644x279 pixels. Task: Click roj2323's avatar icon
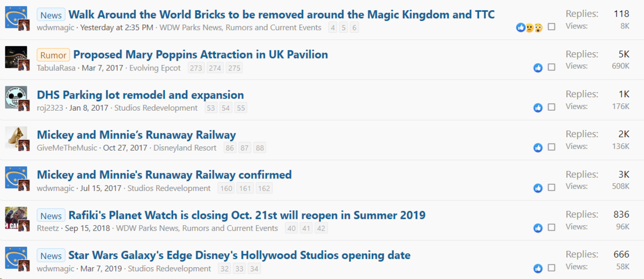pyautogui.click(x=16, y=97)
